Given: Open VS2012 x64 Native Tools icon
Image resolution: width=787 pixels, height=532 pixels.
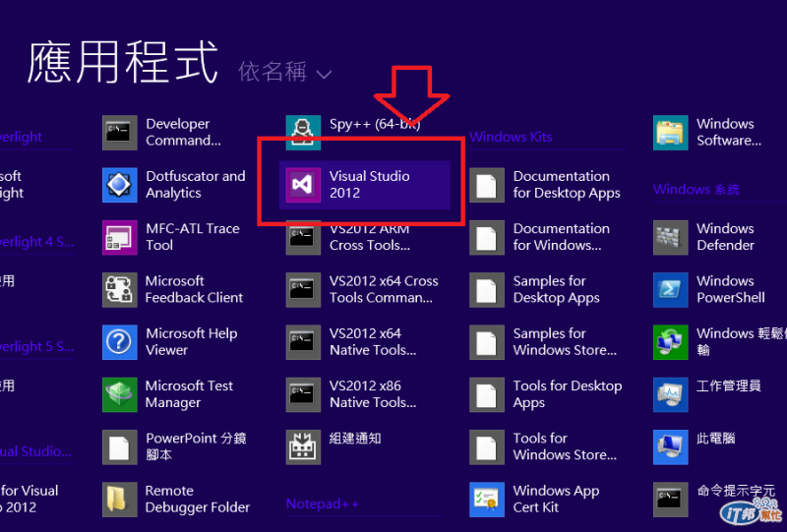Looking at the screenshot, I should click(x=303, y=342).
